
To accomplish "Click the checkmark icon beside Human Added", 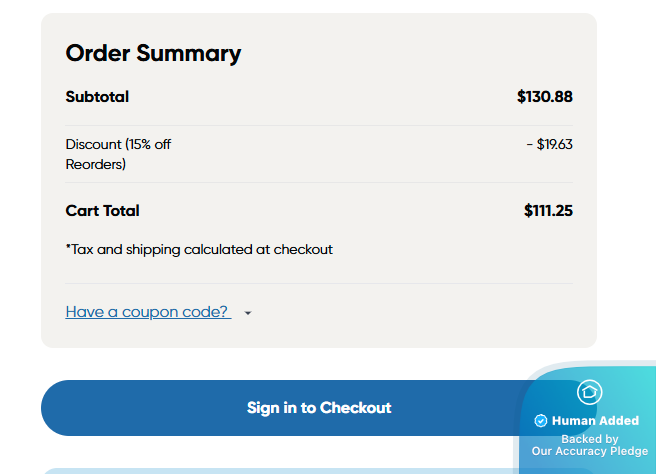I will tap(541, 421).
